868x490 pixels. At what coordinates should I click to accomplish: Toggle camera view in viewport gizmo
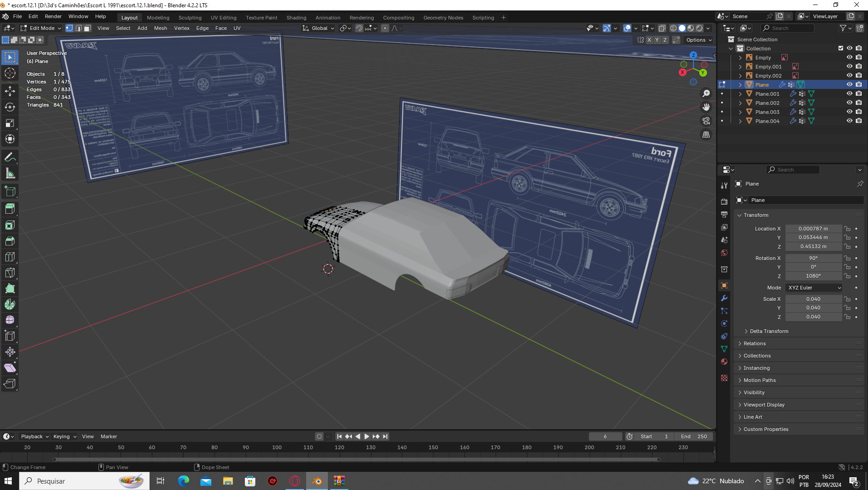(x=706, y=121)
